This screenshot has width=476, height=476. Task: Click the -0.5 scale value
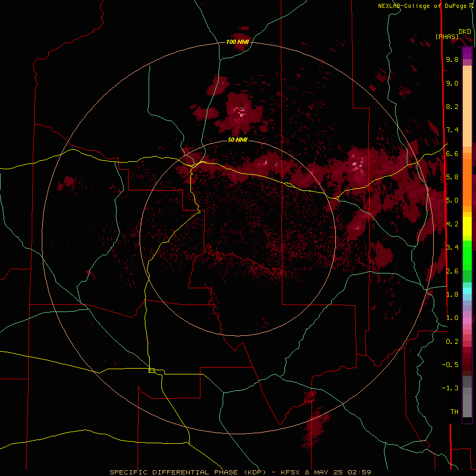(x=450, y=365)
